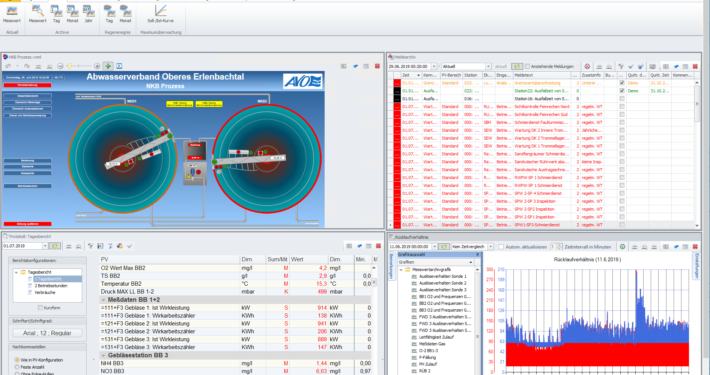The height and width of the screenshot is (375, 710).
Task: Click back arrow icon in NKB Prozess toolbar
Action: 8,66
